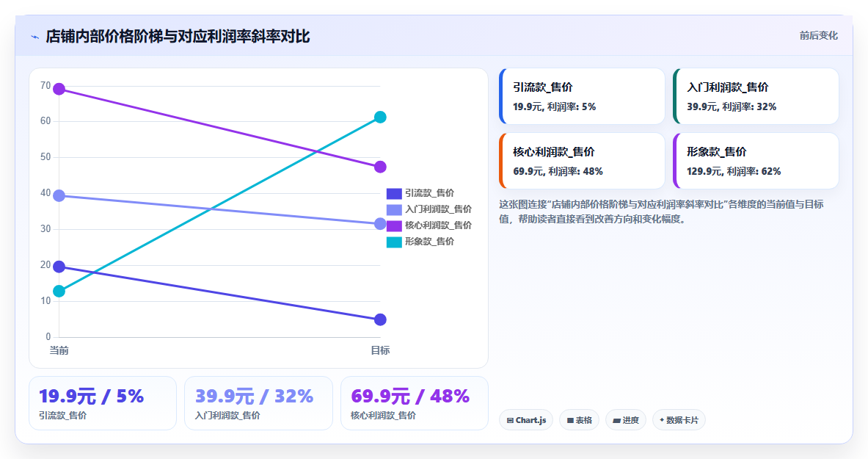Toggle the 入门利润款_售价 legend color box
Image resolution: width=868 pixels, height=459 pixels.
pyautogui.click(x=394, y=209)
